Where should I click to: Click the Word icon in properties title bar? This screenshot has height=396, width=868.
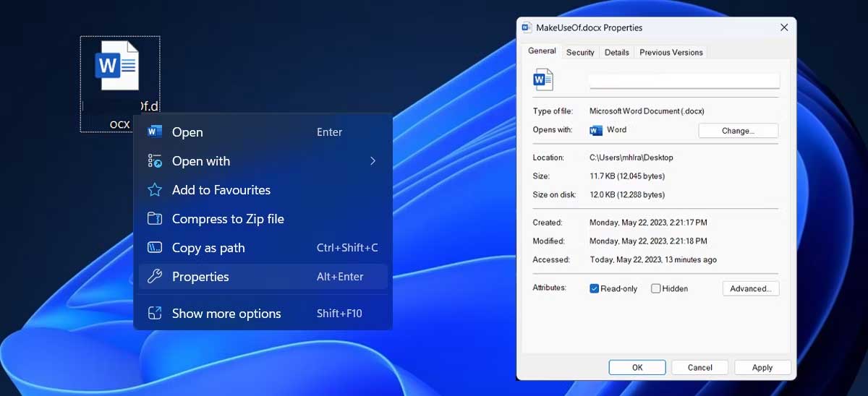tap(527, 27)
